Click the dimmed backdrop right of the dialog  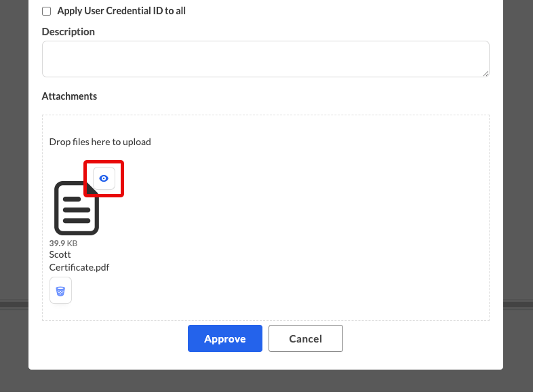(x=518, y=170)
